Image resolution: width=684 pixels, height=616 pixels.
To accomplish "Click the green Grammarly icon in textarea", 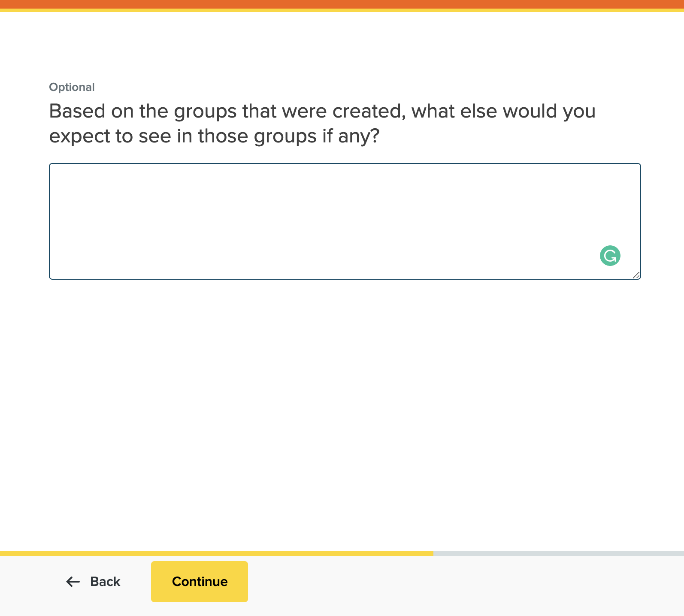I will (x=610, y=256).
